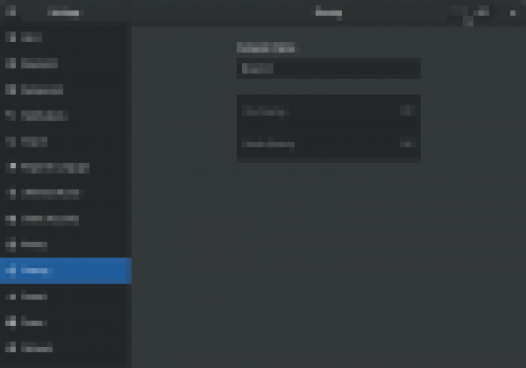526x368 pixels.
Task: Open the second sidebar category
Action: click(x=66, y=63)
